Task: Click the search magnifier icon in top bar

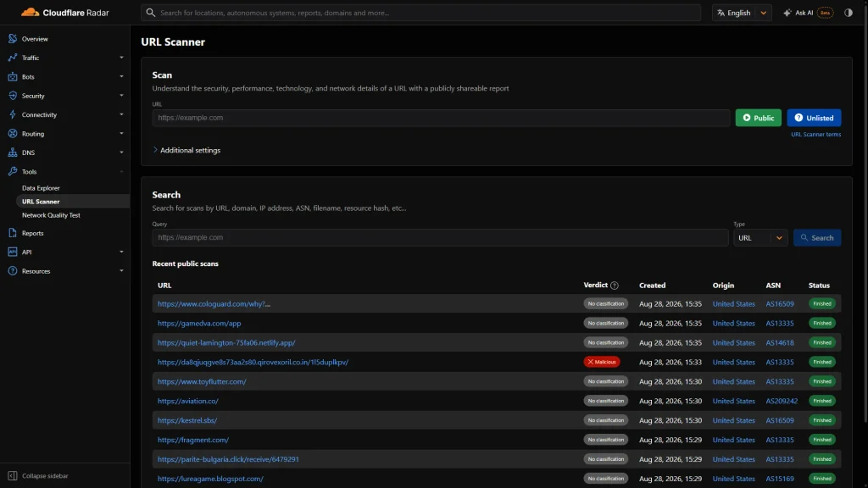Action: [151, 12]
